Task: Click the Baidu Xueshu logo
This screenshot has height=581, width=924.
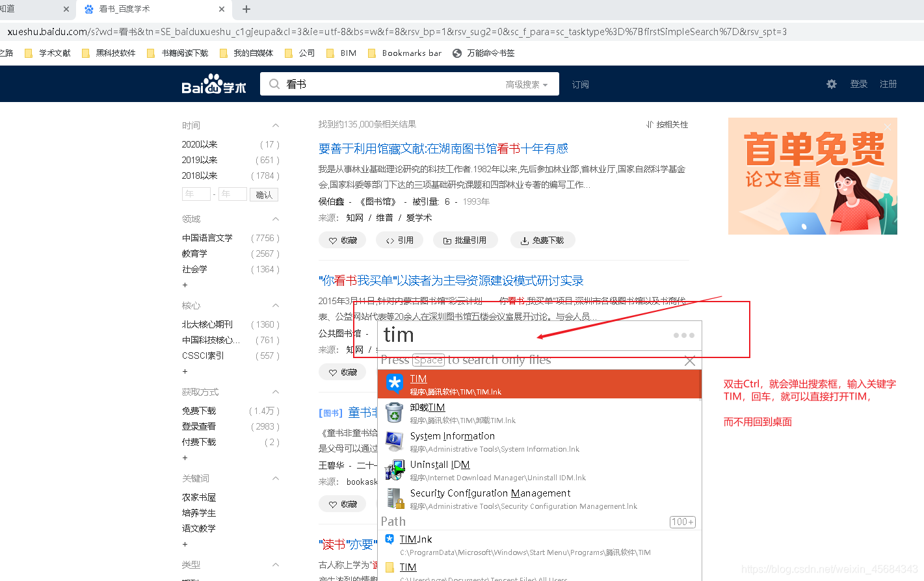Action: click(214, 84)
